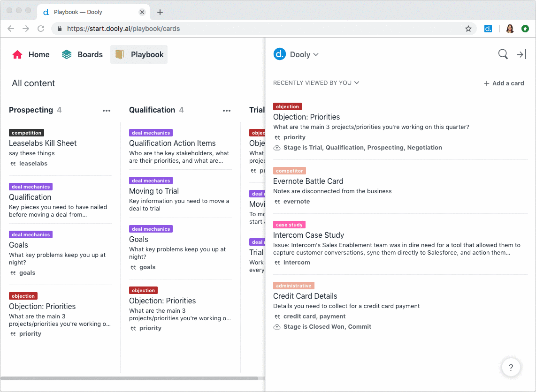
Task: Switch to the Boards tab
Action: [82, 54]
